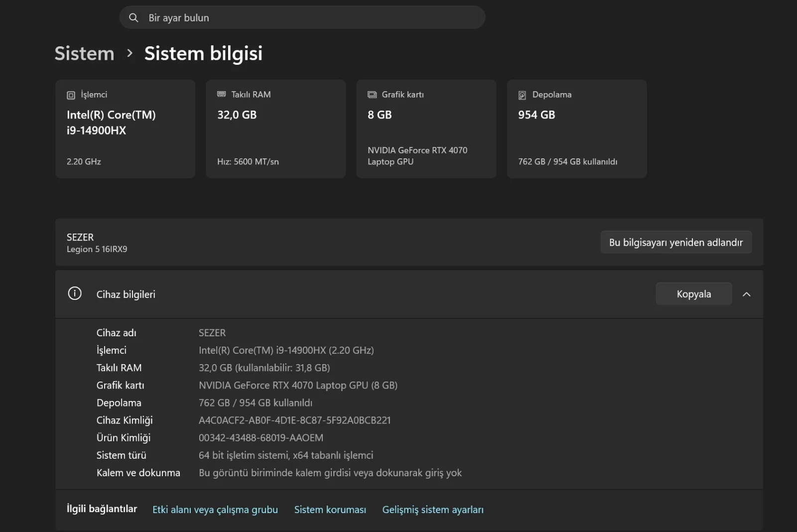Open the Takılı RAM info card

coord(276,129)
